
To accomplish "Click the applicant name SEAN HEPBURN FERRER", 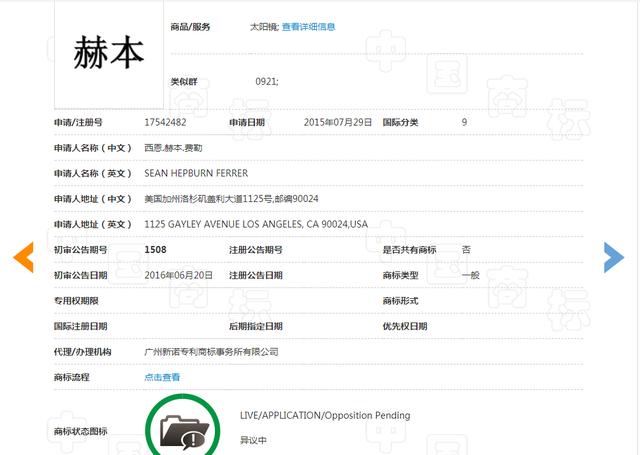I will click(196, 173).
